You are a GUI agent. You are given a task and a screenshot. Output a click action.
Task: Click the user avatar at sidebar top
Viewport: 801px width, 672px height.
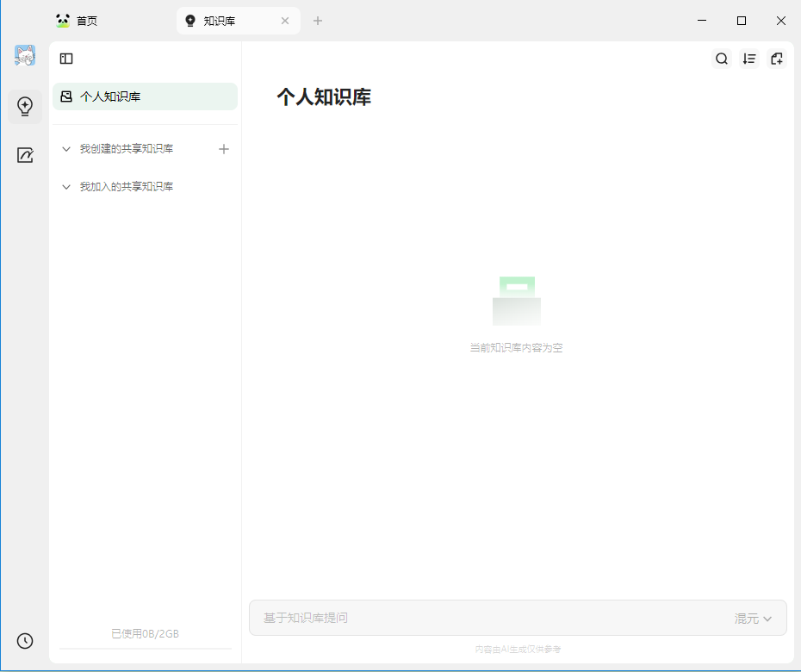(x=24, y=55)
